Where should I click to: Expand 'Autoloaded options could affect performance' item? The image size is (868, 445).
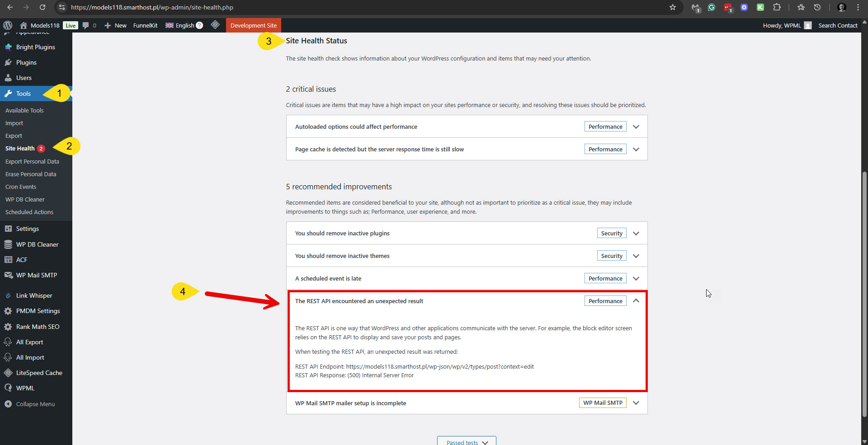click(x=467, y=126)
